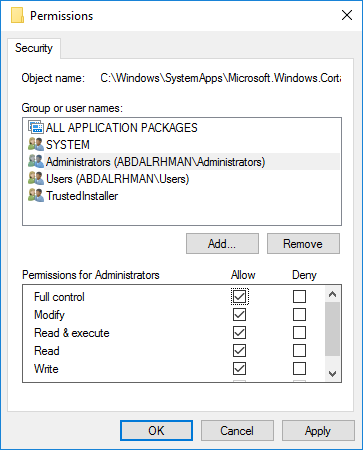This screenshot has width=363, height=450.
Task: Click the permissions list scroll-down arrow
Action: pyautogui.click(x=332, y=374)
